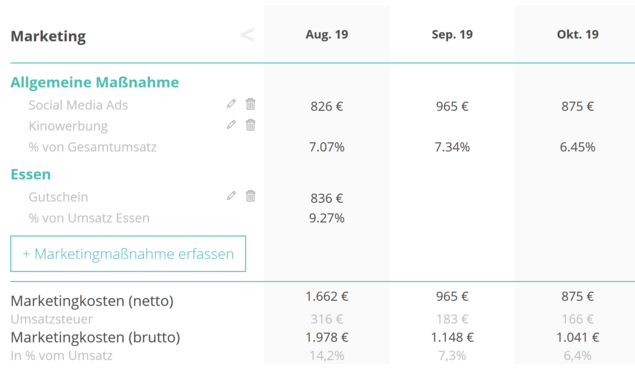The width and height of the screenshot is (635, 370).
Task: Edit the Kinowerbung entry
Action: [x=231, y=125]
